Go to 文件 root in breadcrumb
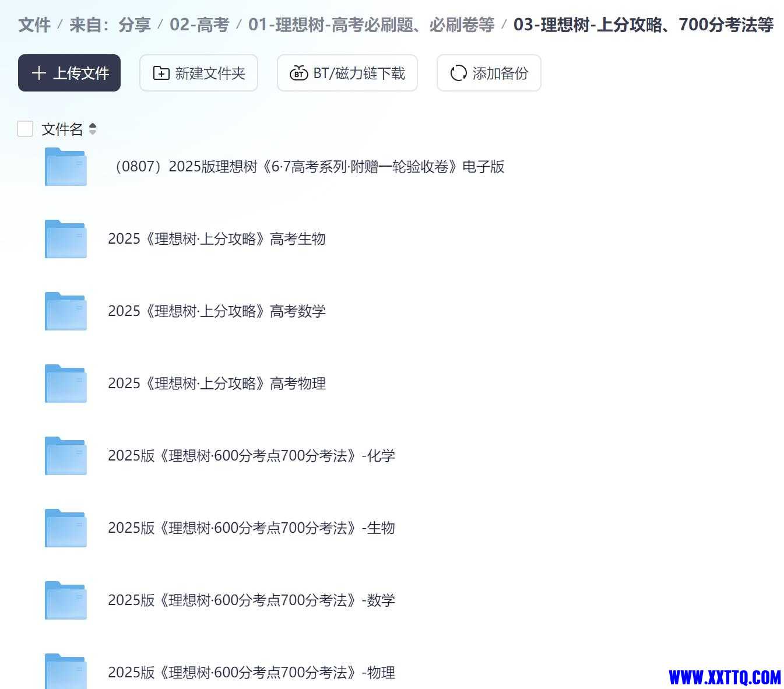The width and height of the screenshot is (784, 689). click(x=34, y=24)
